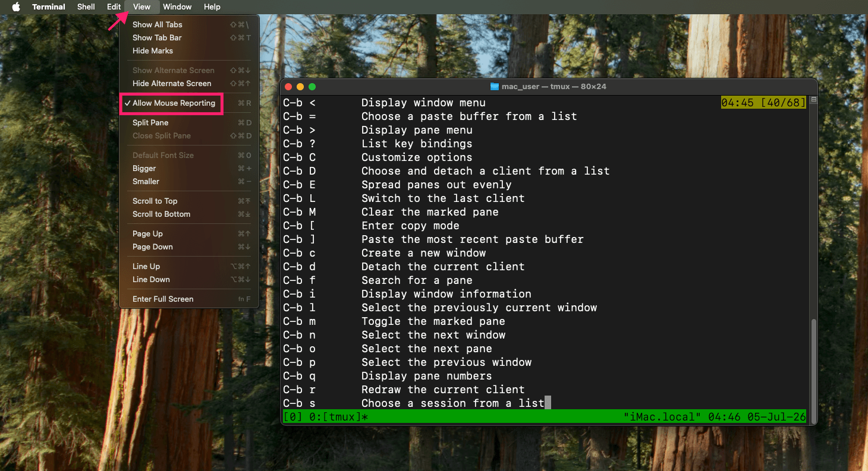Click the line 'Customize options'

pos(417,157)
